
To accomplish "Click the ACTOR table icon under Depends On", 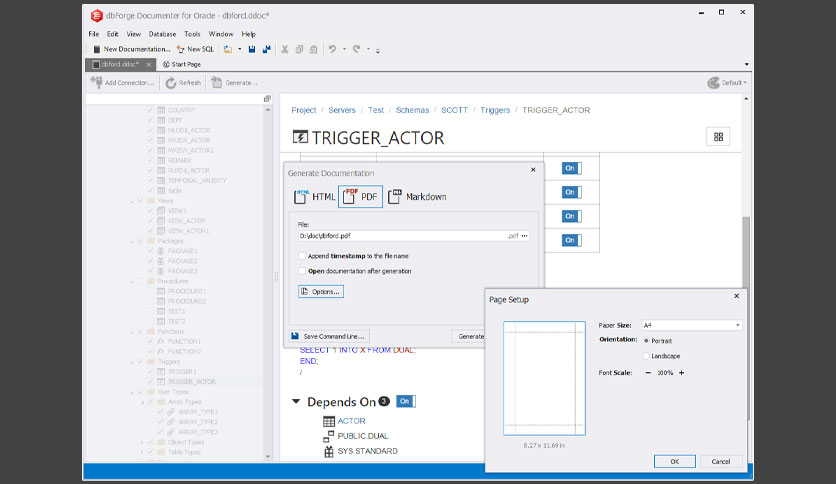I will (329, 421).
